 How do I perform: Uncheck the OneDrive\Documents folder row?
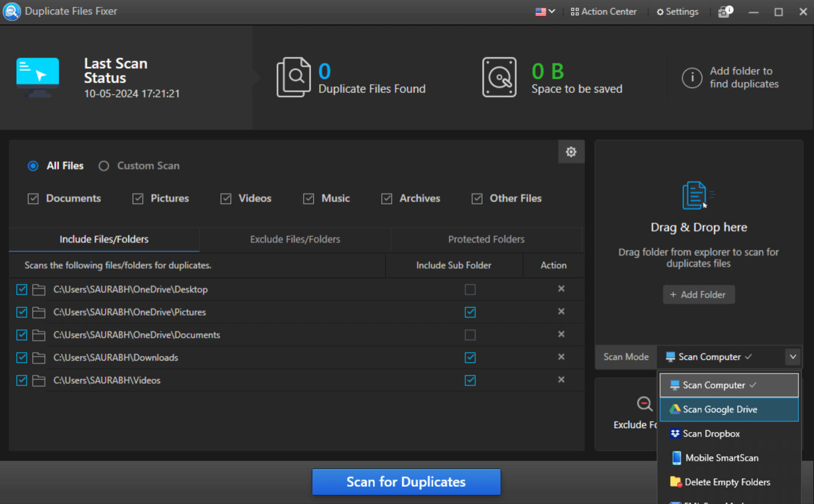pos(22,335)
